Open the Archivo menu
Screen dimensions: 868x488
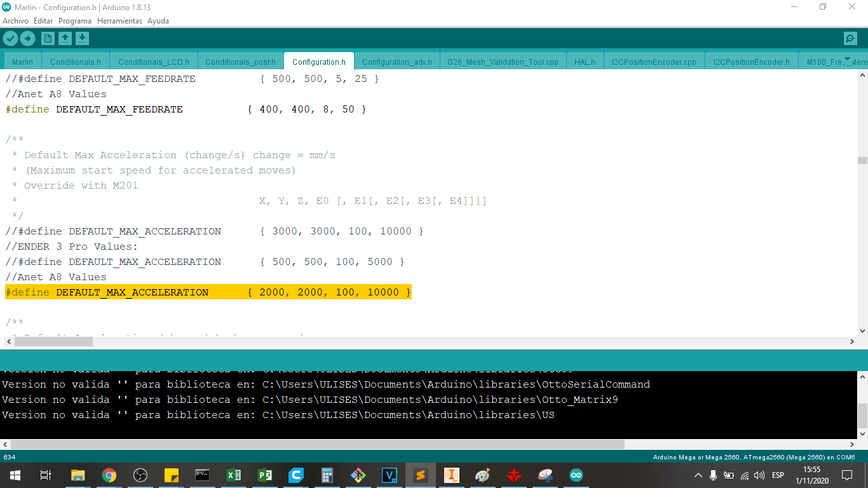(x=16, y=21)
